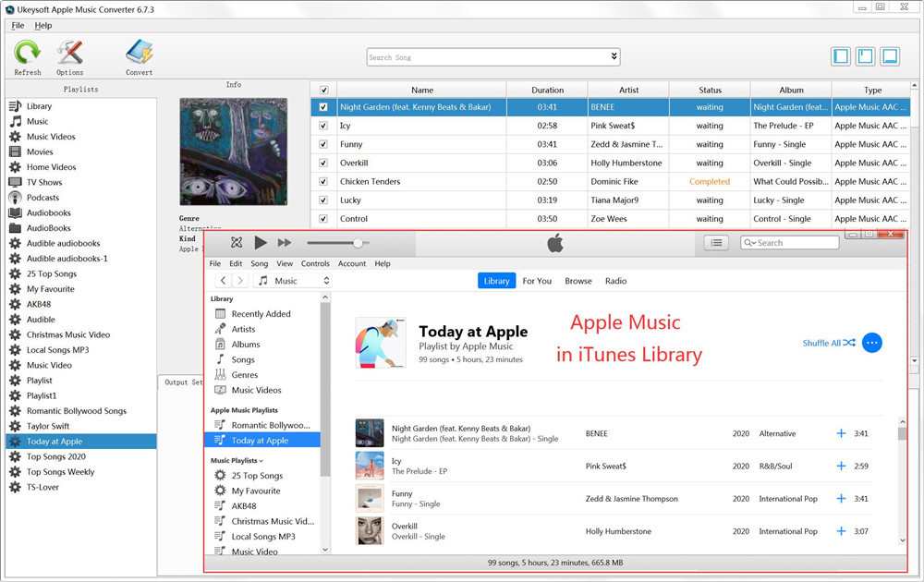Switch to the third layout view icon
The height and width of the screenshot is (582, 924).
890,56
